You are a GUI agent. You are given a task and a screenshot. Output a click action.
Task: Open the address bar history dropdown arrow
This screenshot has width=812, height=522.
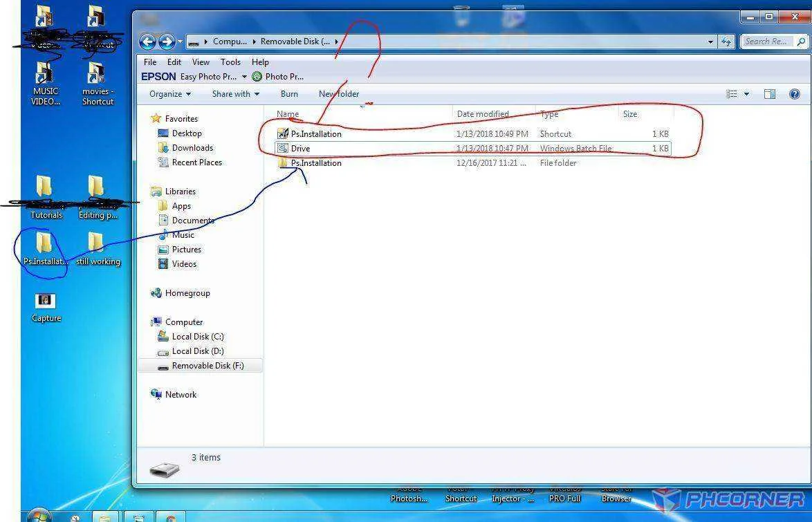pos(710,41)
